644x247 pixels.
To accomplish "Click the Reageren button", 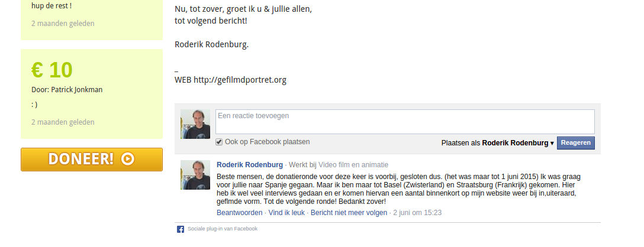I will click(575, 143).
